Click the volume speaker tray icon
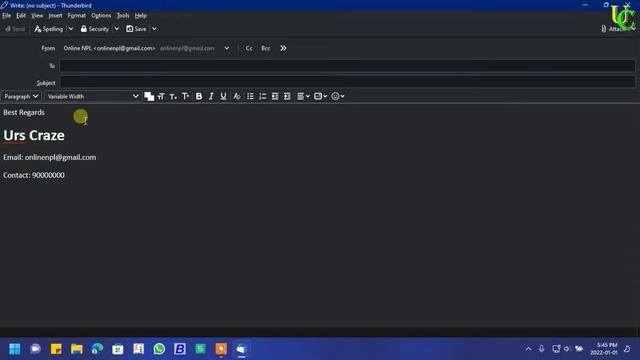The height and width of the screenshot is (360, 640). 567,349
